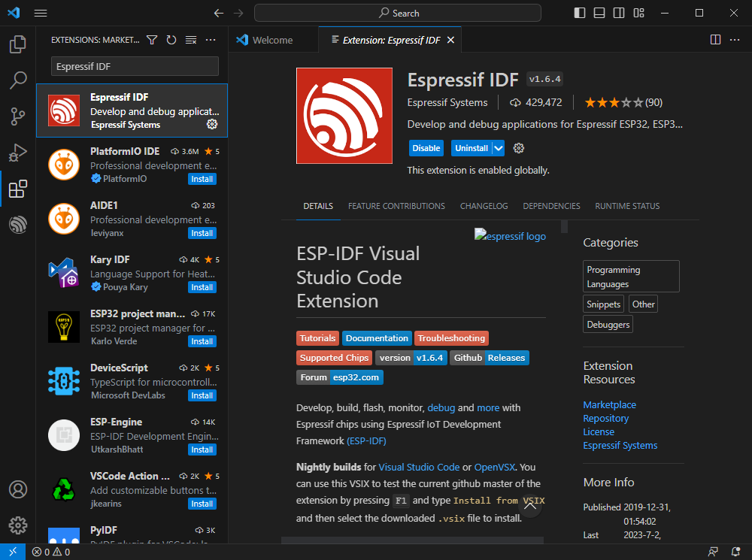Image resolution: width=752 pixels, height=560 pixels.
Task: Toggle Primary Side Bar visibility
Action: tap(580, 13)
